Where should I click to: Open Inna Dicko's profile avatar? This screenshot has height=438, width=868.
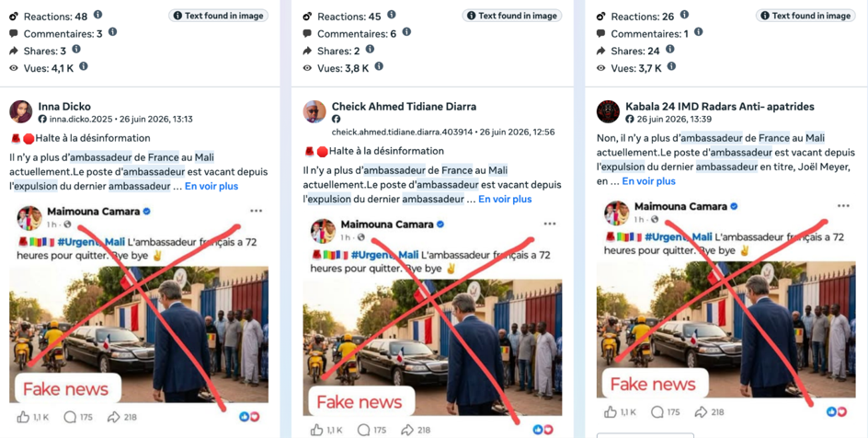click(21, 112)
